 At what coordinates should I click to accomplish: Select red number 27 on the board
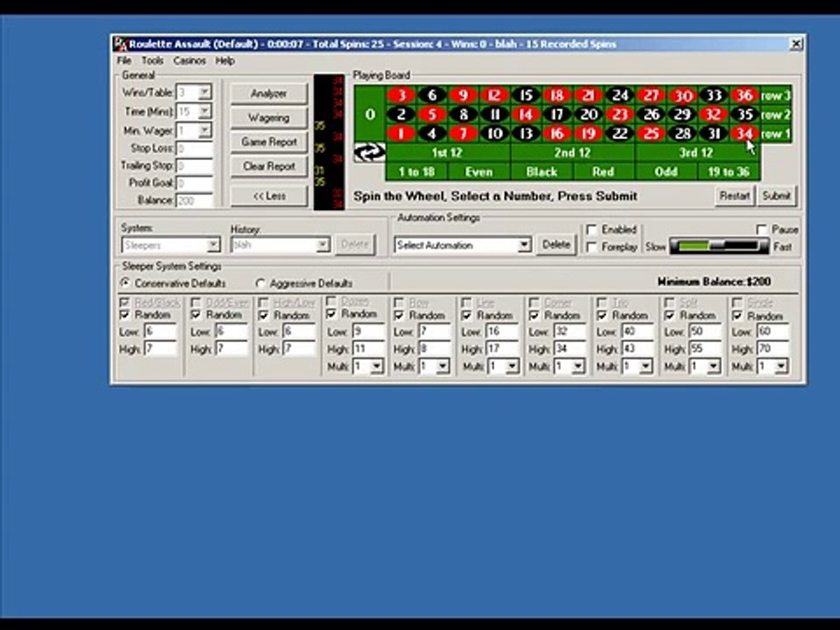tap(650, 95)
